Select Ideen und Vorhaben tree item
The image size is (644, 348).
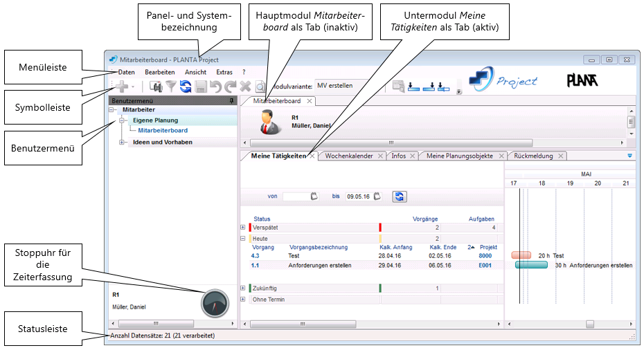coord(163,143)
